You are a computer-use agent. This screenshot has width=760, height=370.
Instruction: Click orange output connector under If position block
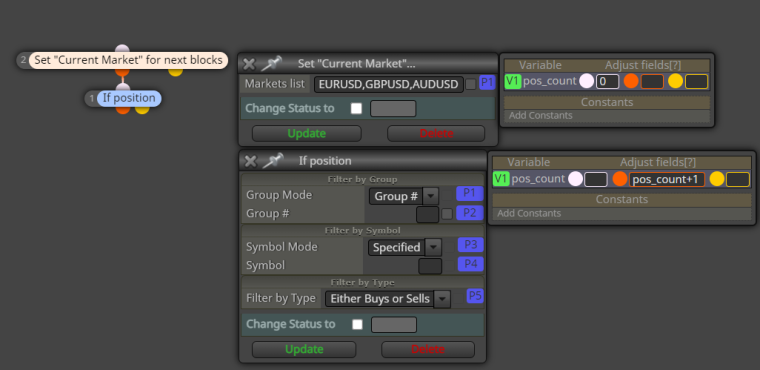coord(123,110)
